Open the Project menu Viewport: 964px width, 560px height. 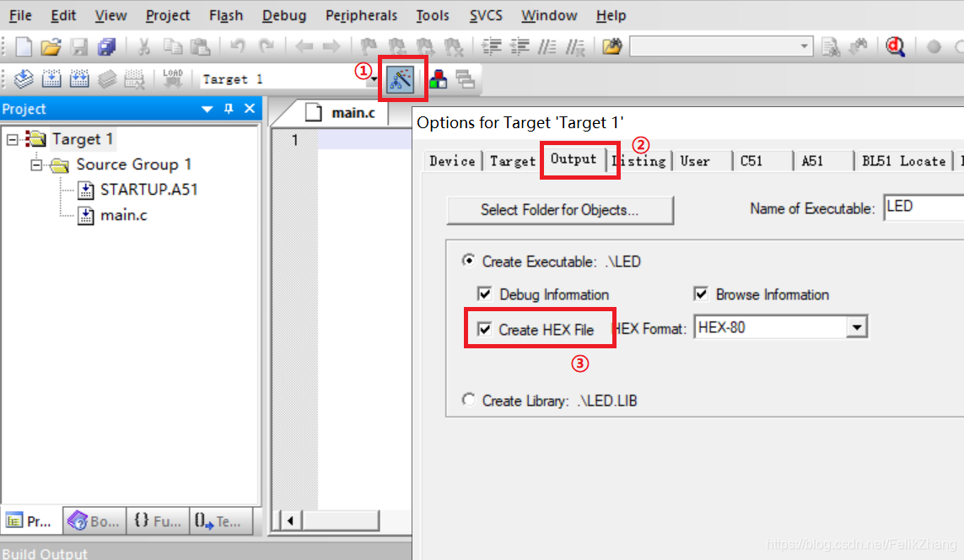coord(167,15)
